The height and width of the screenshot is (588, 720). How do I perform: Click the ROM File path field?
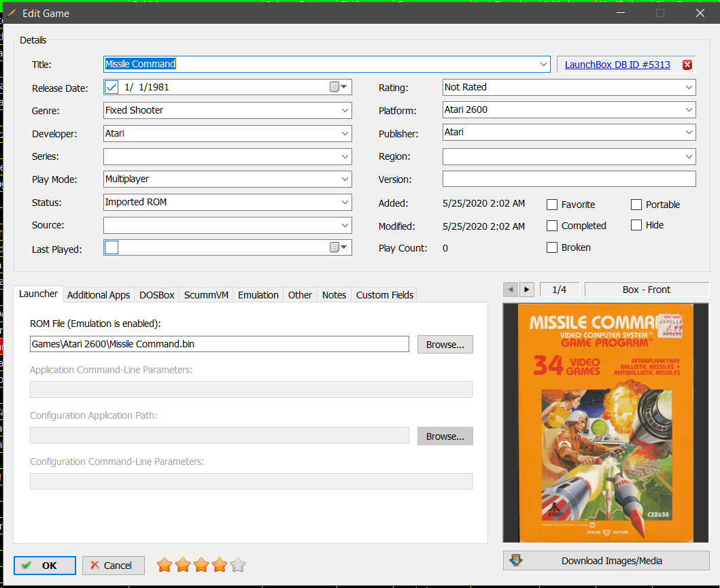(x=220, y=344)
